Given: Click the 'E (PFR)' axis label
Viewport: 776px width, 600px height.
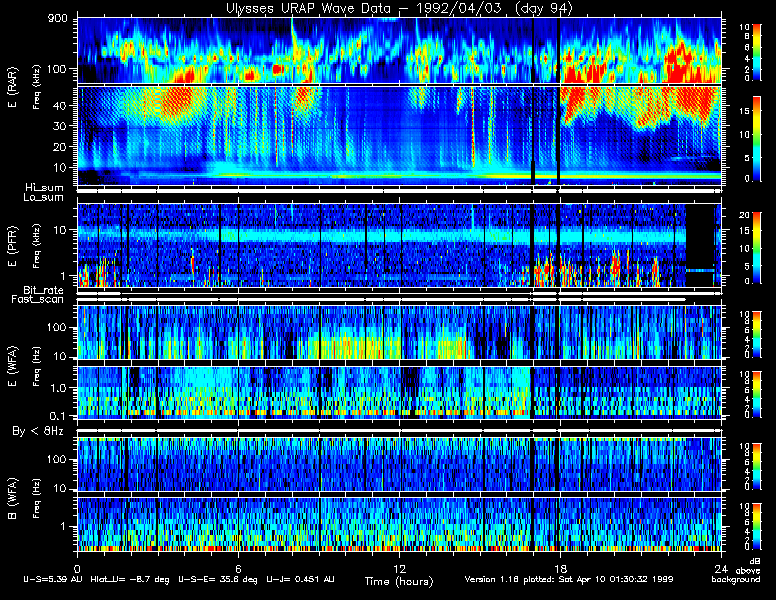Looking at the screenshot, I should [13, 246].
